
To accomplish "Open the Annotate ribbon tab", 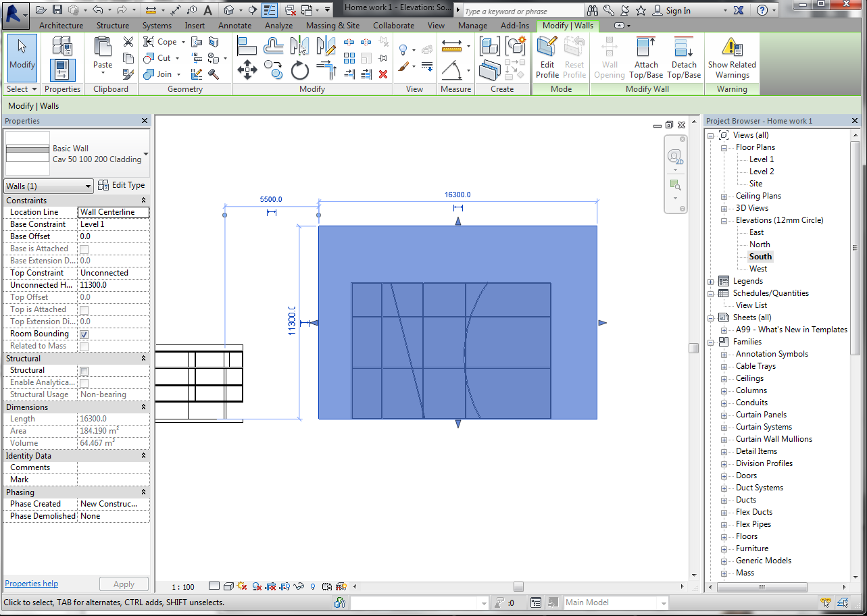I will click(234, 25).
